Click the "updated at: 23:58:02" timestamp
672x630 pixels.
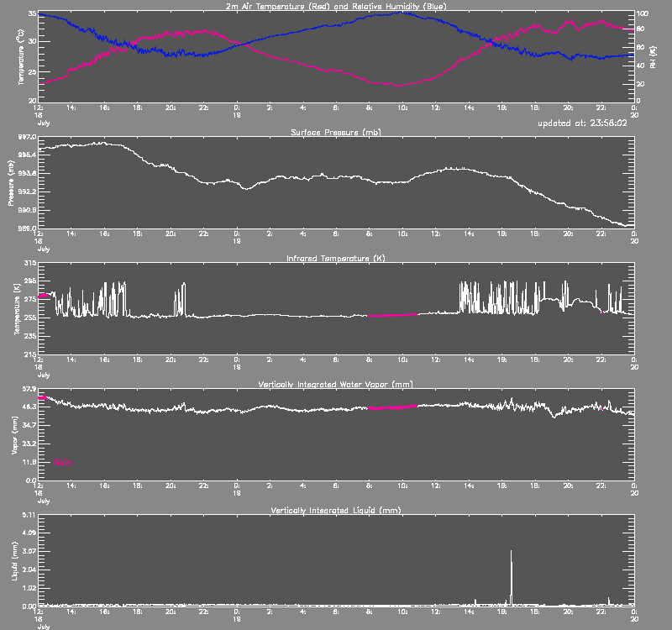[582, 123]
